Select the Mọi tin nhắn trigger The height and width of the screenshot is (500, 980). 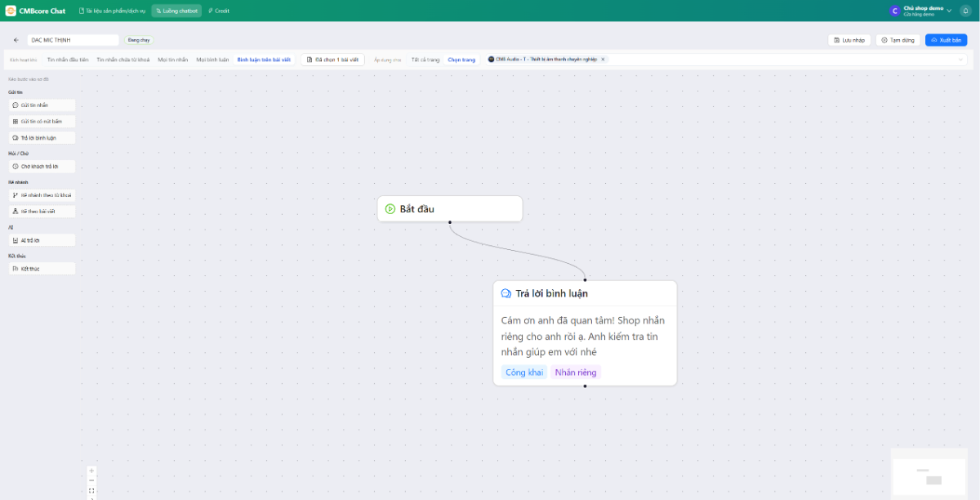pos(173,60)
